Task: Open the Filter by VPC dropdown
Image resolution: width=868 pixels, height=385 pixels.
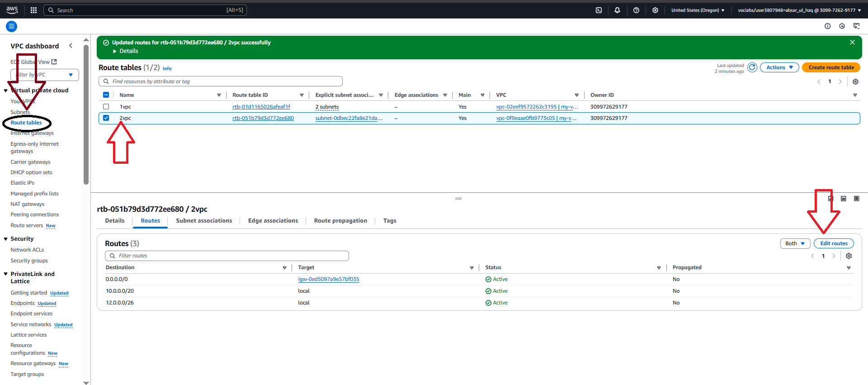Action: 45,75
